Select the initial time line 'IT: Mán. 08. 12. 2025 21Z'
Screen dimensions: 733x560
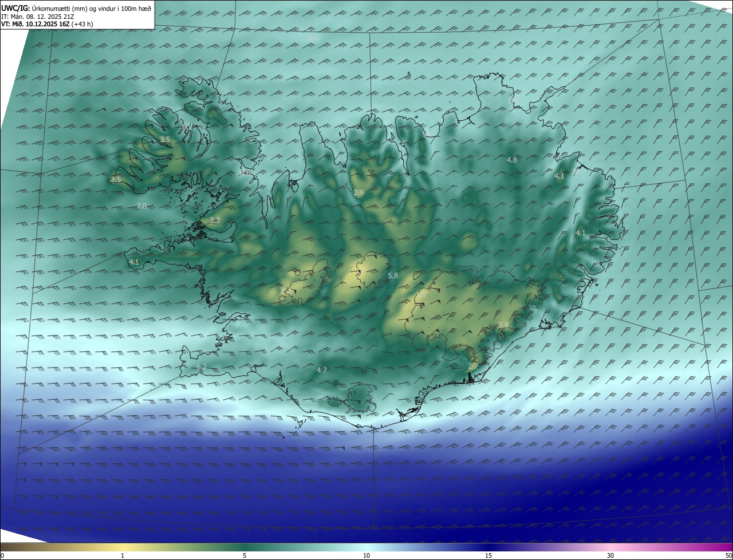tap(38, 16)
